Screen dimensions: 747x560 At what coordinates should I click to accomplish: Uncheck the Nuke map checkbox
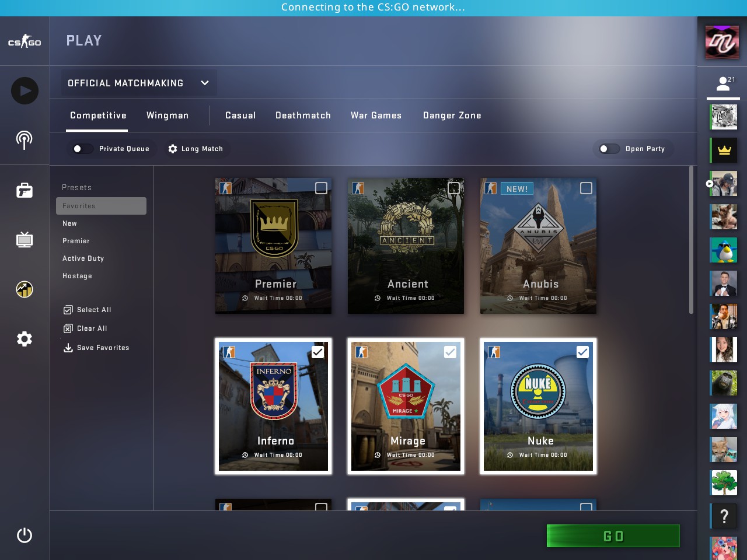point(582,352)
